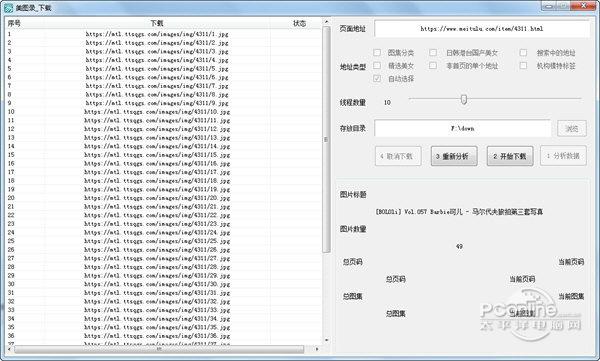Viewport: 600px width, 361px height.
Task: Select row 22 URL ending 4311/22.jpg
Action: (157, 215)
